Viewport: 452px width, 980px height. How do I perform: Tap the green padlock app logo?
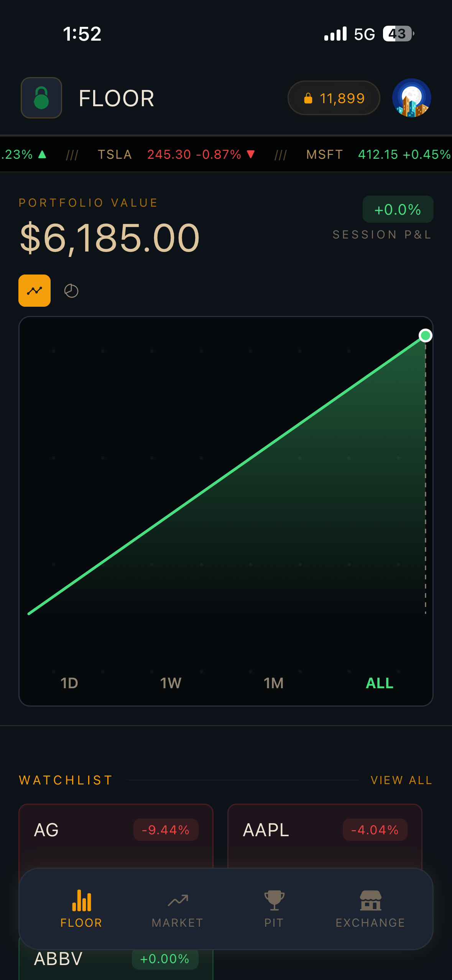click(x=41, y=98)
